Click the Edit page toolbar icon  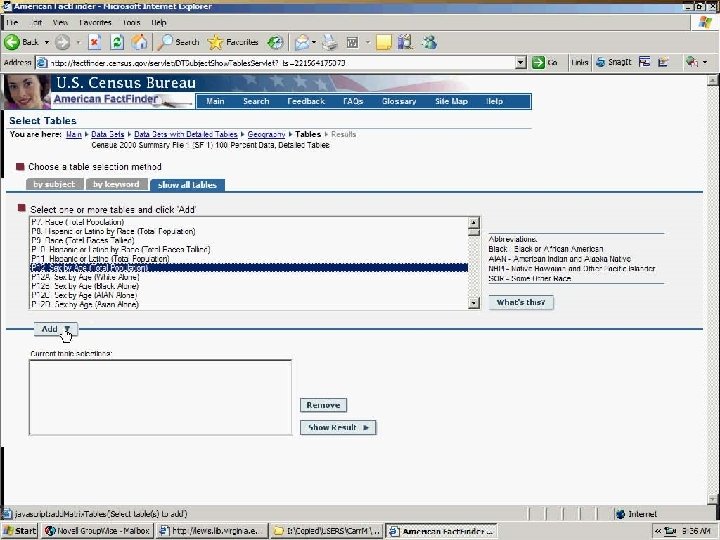click(x=352, y=43)
